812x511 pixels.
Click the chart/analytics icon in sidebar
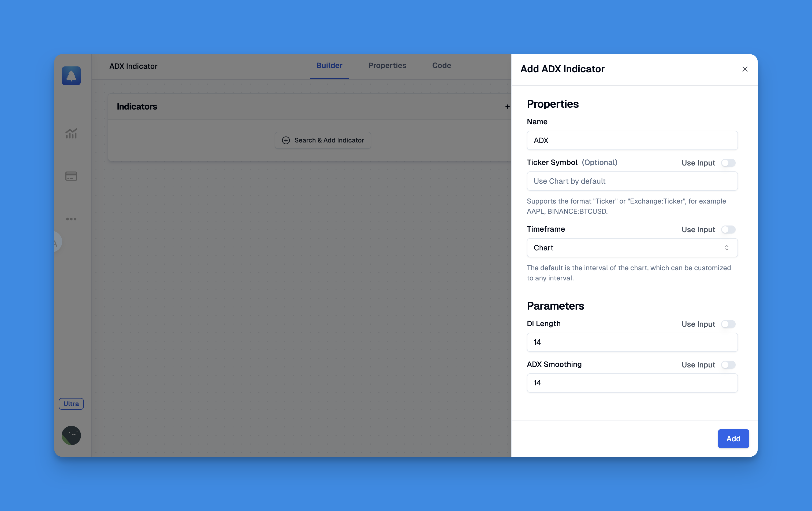pyautogui.click(x=71, y=133)
